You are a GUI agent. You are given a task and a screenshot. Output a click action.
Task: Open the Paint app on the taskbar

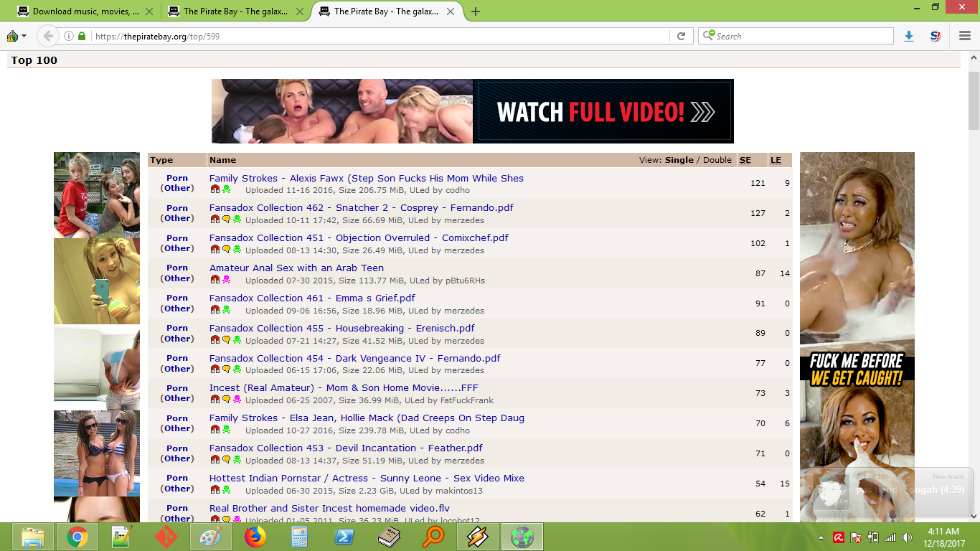pos(210,537)
